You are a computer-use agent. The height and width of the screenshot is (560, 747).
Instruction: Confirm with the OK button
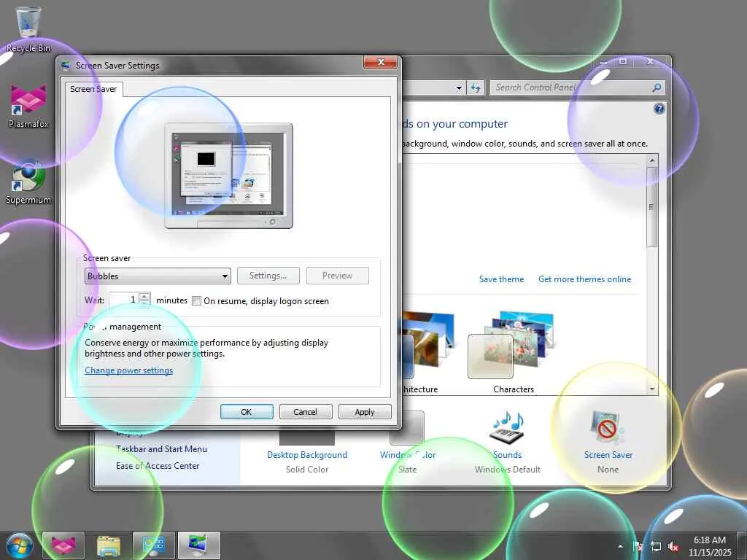[247, 412]
